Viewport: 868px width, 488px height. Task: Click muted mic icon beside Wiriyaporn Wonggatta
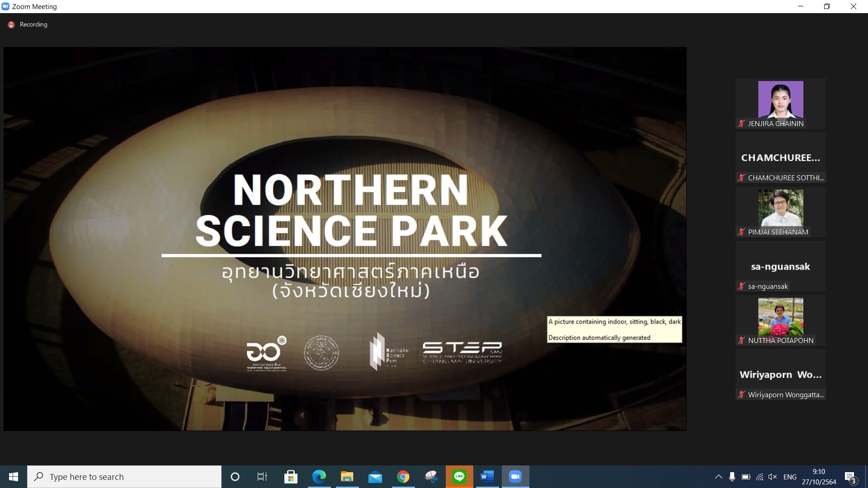[x=741, y=394]
